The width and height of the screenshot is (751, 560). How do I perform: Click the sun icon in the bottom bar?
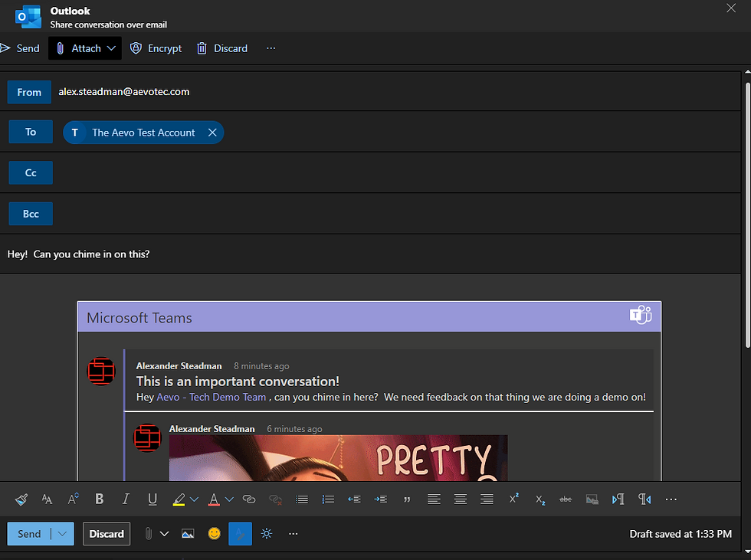click(267, 534)
